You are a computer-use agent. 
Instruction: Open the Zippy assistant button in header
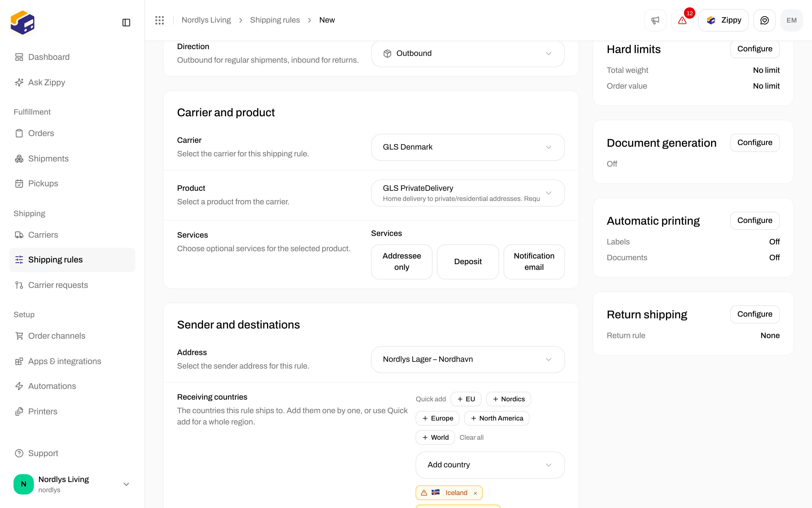point(723,20)
